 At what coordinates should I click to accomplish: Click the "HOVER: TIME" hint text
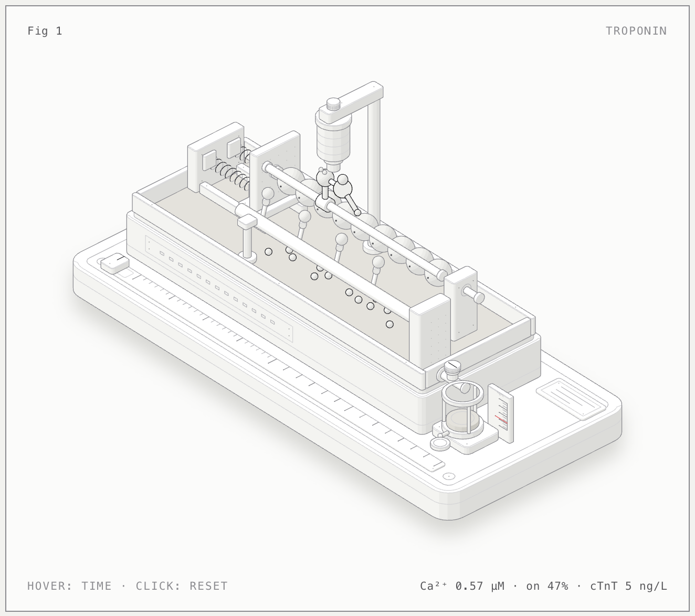click(70, 586)
